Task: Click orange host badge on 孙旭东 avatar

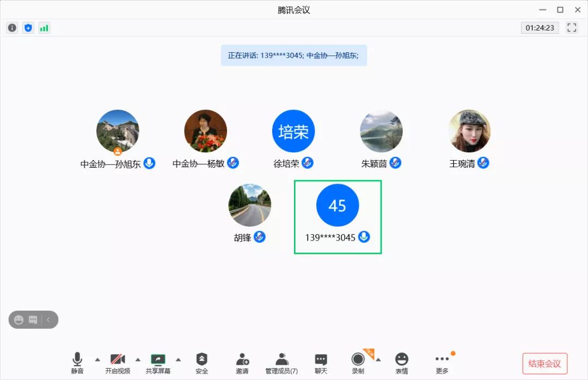Action: 118,151
